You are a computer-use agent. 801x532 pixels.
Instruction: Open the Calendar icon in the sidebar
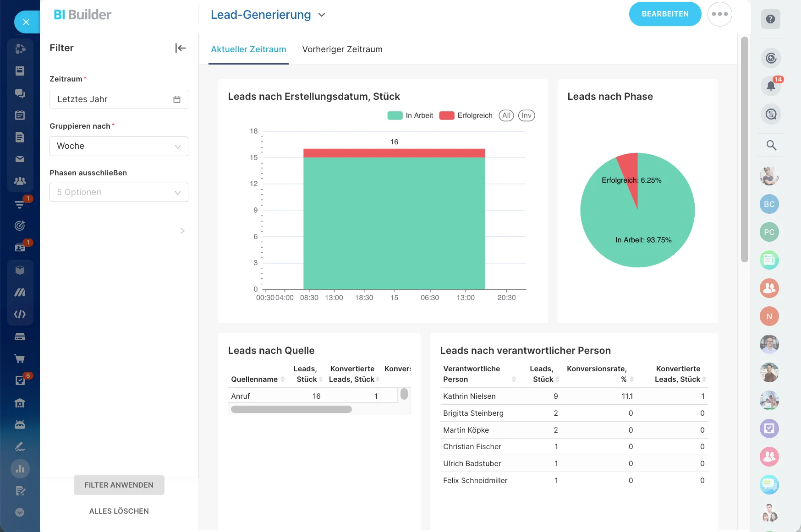[x=20, y=115]
